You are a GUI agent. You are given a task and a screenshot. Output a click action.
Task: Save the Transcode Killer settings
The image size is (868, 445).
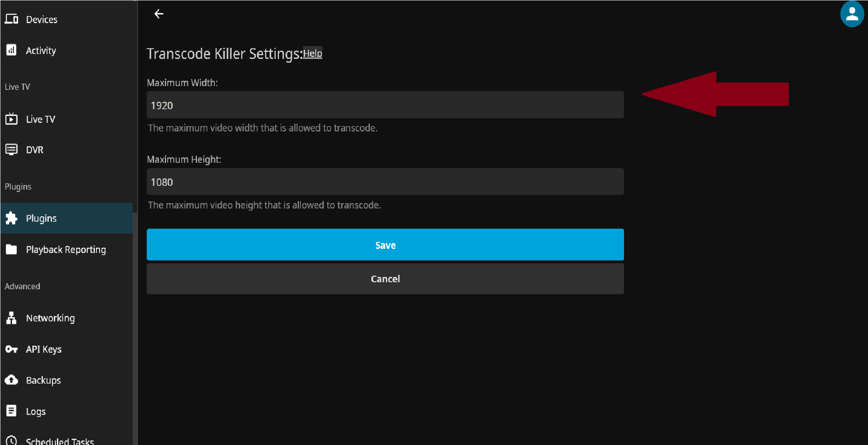pos(385,245)
